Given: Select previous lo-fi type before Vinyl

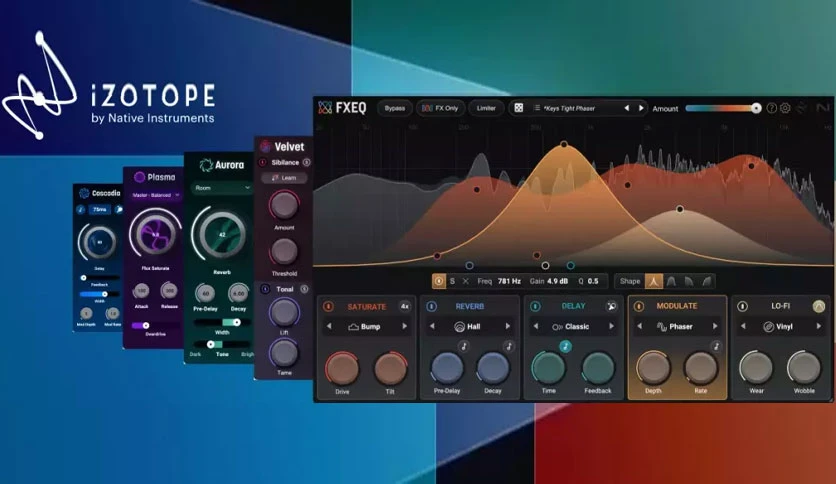Looking at the screenshot, I should [743, 326].
